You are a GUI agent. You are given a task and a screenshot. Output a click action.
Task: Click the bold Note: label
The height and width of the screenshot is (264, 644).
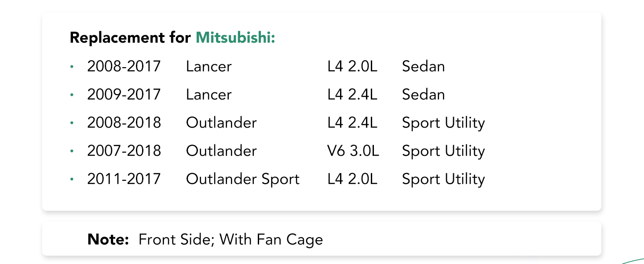pos(108,239)
